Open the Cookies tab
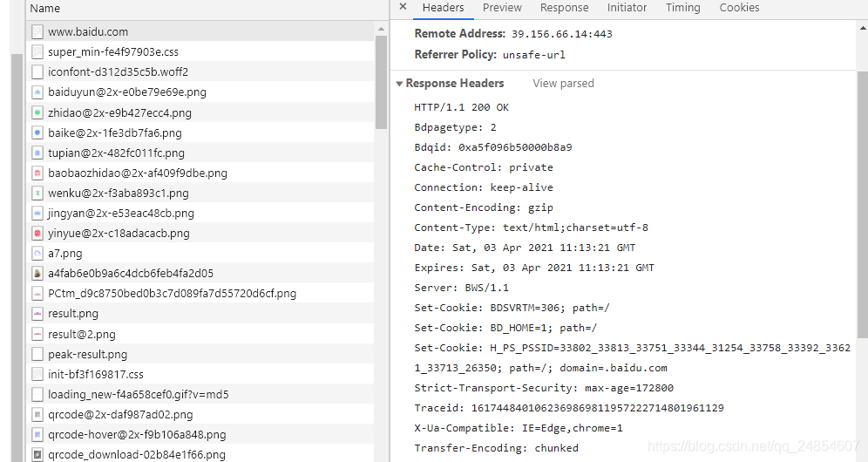868x462 pixels. tap(739, 8)
